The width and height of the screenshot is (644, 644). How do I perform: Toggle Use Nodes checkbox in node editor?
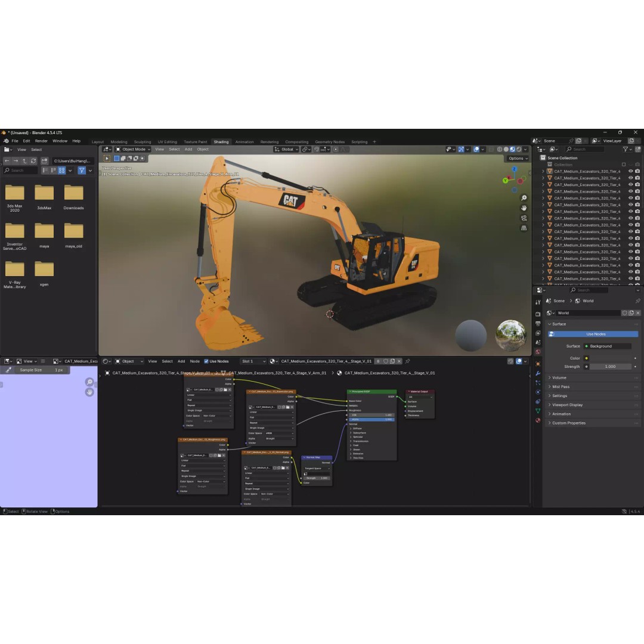[x=206, y=361]
